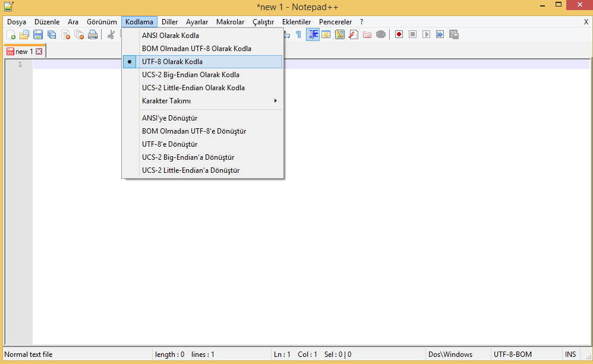Start macro recording with red record icon
This screenshot has height=364, width=593.
pos(399,35)
